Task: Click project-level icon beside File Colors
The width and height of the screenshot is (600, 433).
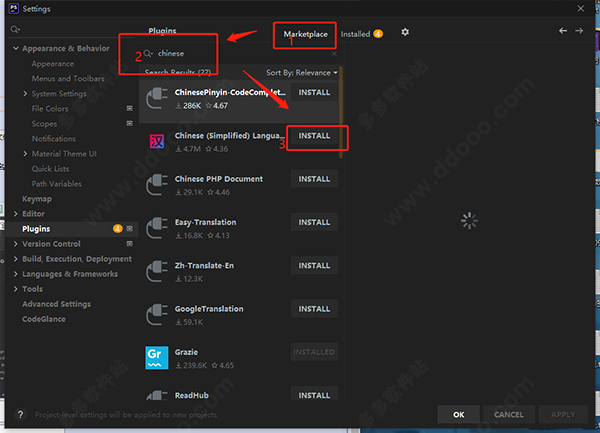Action: pyautogui.click(x=130, y=109)
